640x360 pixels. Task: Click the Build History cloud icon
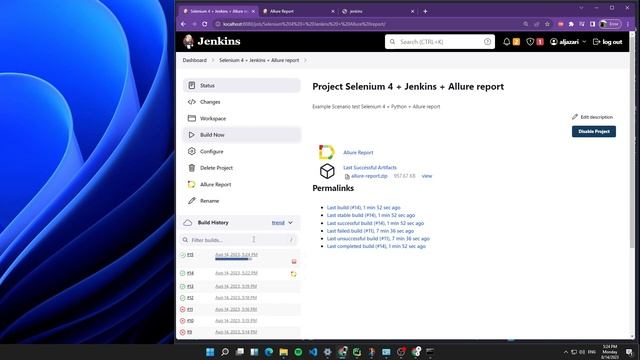(187, 223)
